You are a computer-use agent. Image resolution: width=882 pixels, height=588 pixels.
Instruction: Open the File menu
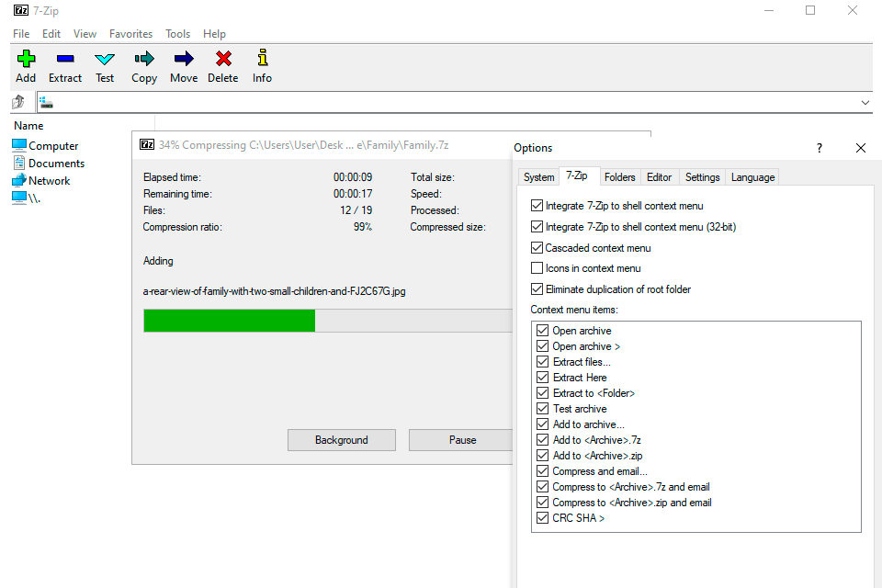(x=21, y=34)
